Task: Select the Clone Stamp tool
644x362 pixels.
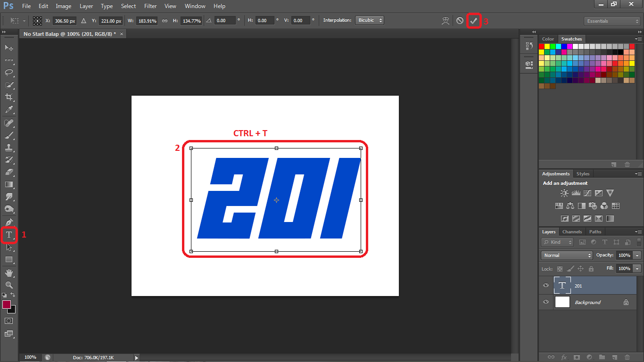Action: pos(9,148)
